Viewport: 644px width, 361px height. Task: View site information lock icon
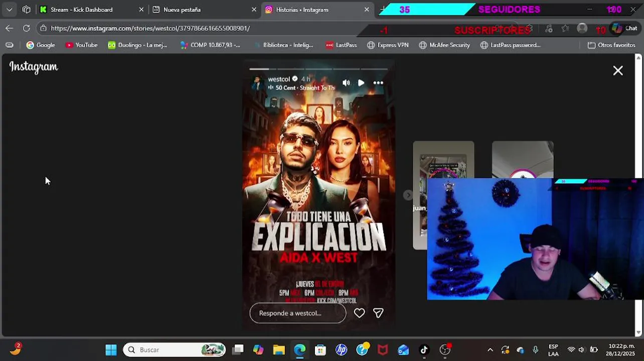44,28
